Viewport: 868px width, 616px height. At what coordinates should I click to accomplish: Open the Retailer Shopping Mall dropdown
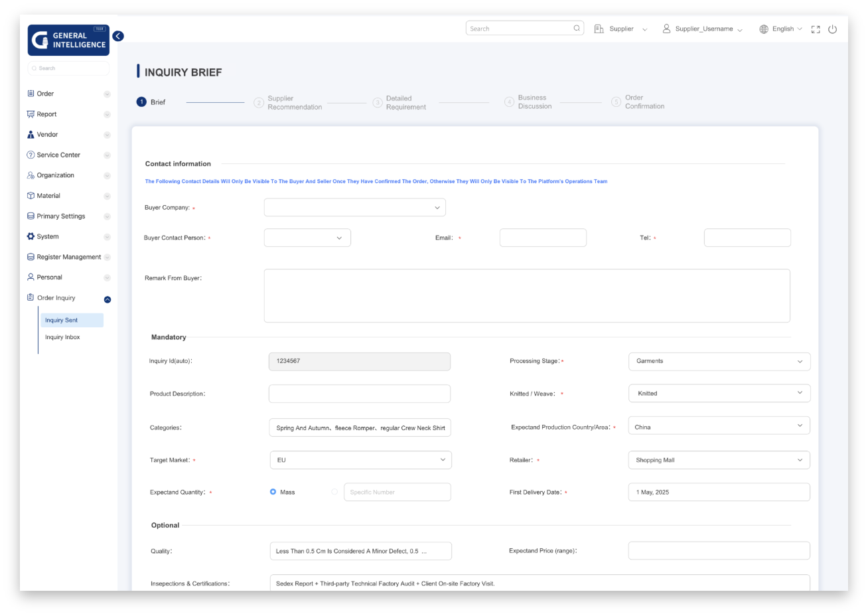click(x=719, y=460)
